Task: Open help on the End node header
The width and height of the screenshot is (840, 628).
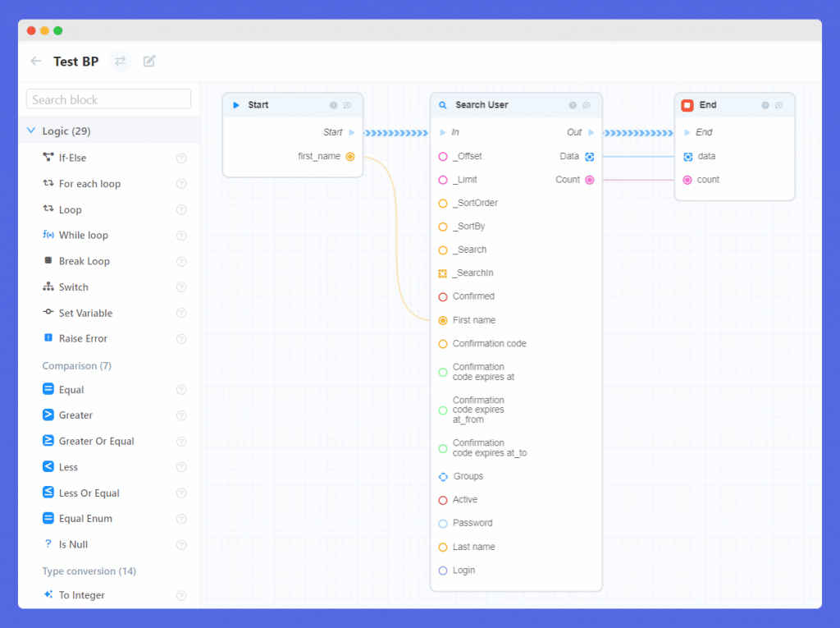Action: [765, 105]
